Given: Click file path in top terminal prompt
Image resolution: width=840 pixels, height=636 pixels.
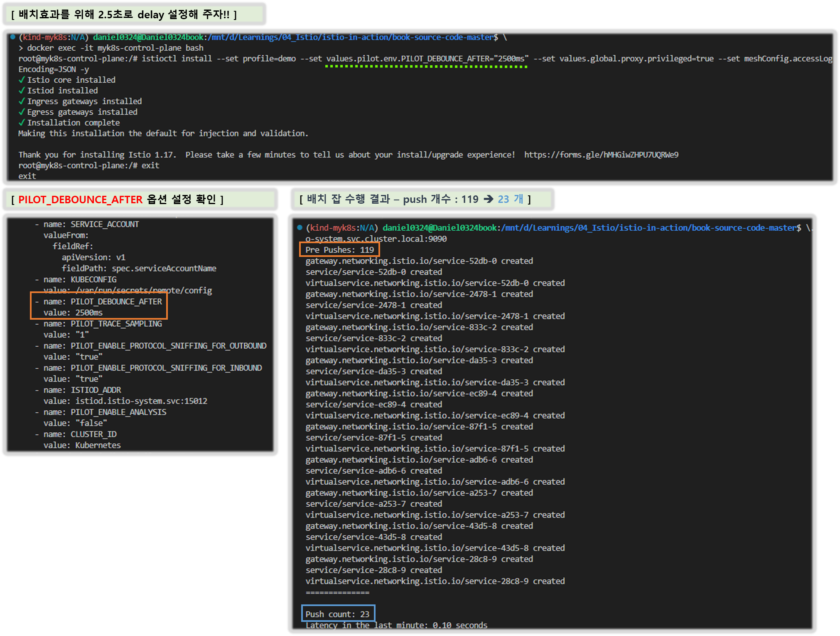Looking at the screenshot, I should click(x=350, y=37).
